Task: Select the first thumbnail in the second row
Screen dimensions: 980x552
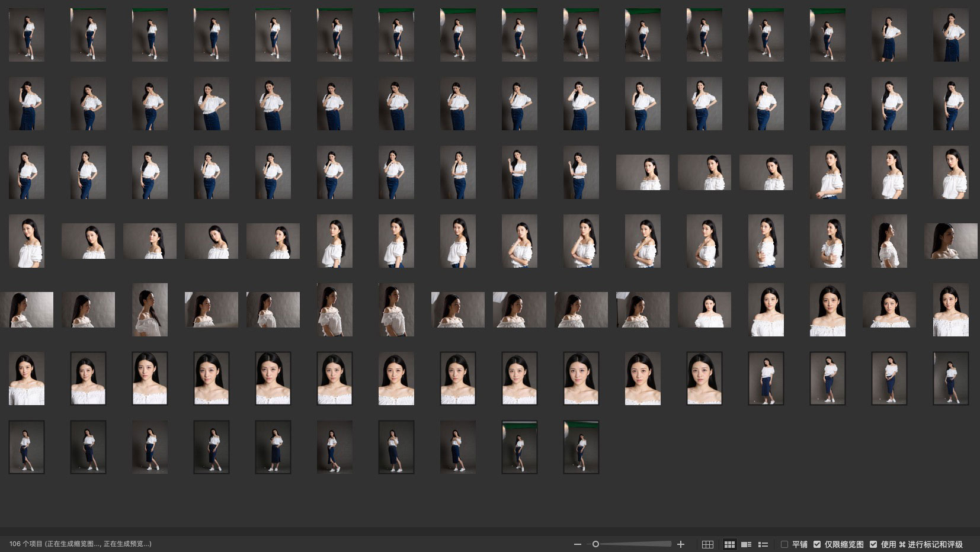Action: (x=27, y=104)
